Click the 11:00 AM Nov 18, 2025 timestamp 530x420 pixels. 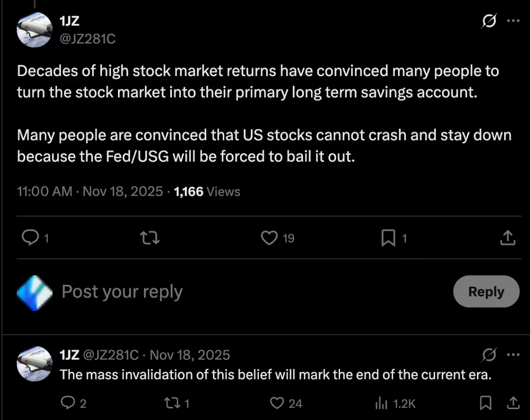point(90,192)
